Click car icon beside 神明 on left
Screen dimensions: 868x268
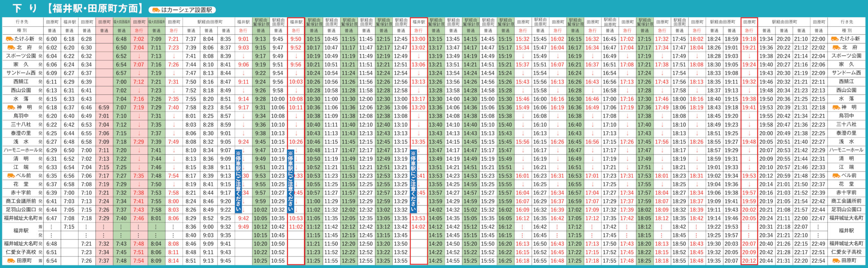[x=11, y=107]
